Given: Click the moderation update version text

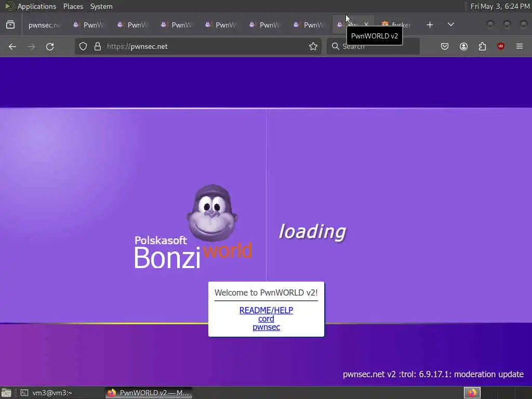Looking at the screenshot, I should [433, 374].
